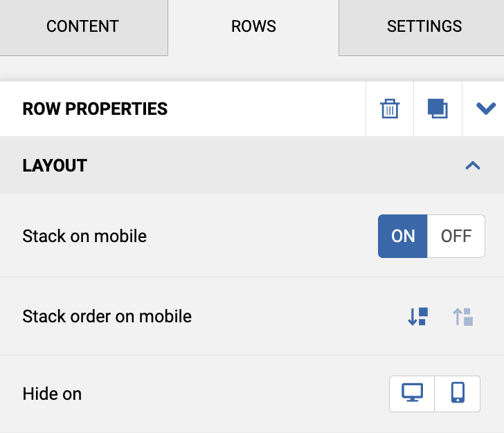Turn Stack on mobile OFF
This screenshot has width=504, height=433.
tap(456, 236)
